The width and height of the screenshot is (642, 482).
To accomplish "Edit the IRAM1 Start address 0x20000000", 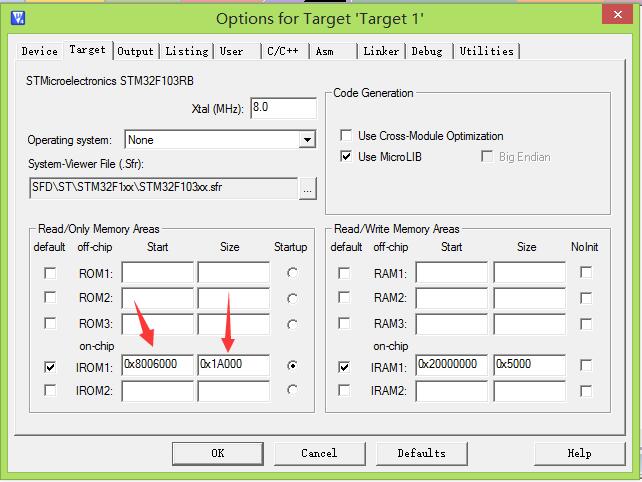I will (452, 365).
